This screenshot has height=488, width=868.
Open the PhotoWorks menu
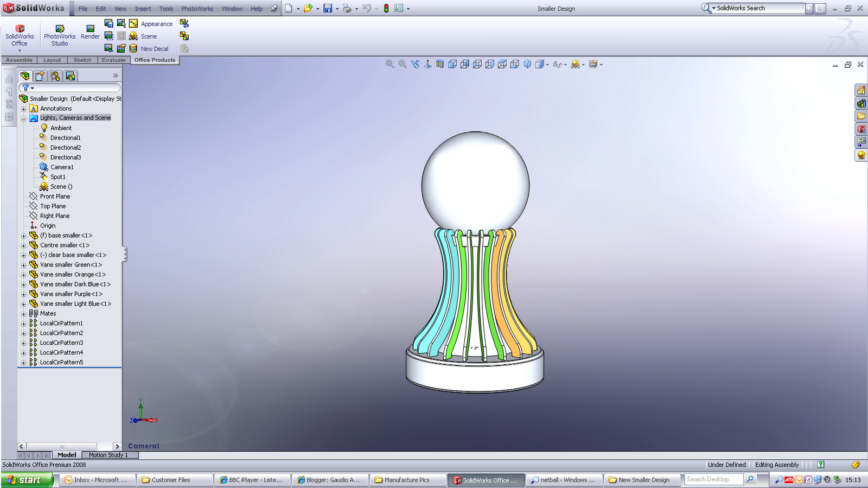197,9
